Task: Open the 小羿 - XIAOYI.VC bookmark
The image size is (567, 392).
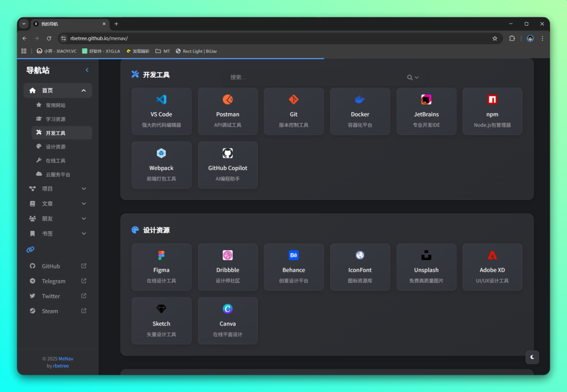Action: 57,51
